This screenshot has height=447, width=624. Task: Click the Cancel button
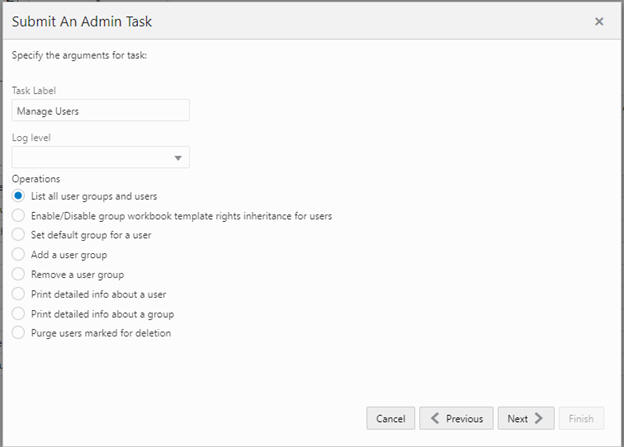pyautogui.click(x=391, y=419)
